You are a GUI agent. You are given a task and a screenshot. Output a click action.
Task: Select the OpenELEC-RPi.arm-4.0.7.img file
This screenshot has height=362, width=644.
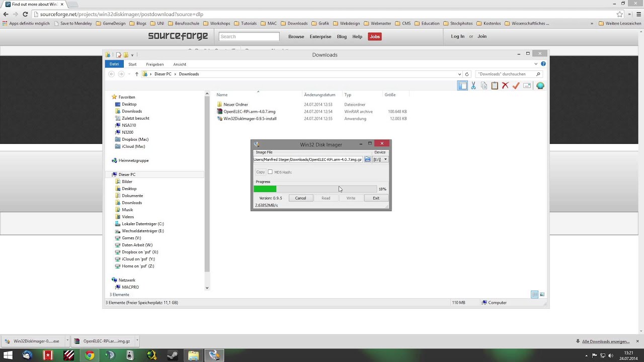coord(249,112)
